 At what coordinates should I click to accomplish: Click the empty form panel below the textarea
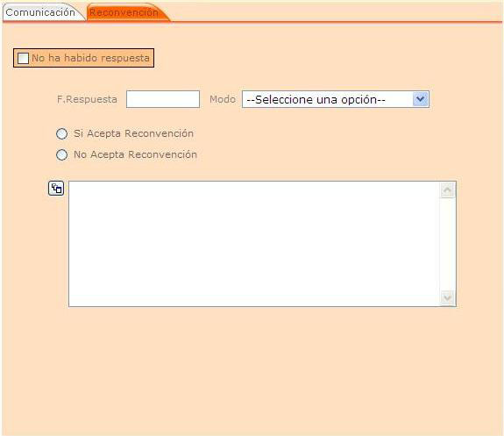tap(252, 370)
